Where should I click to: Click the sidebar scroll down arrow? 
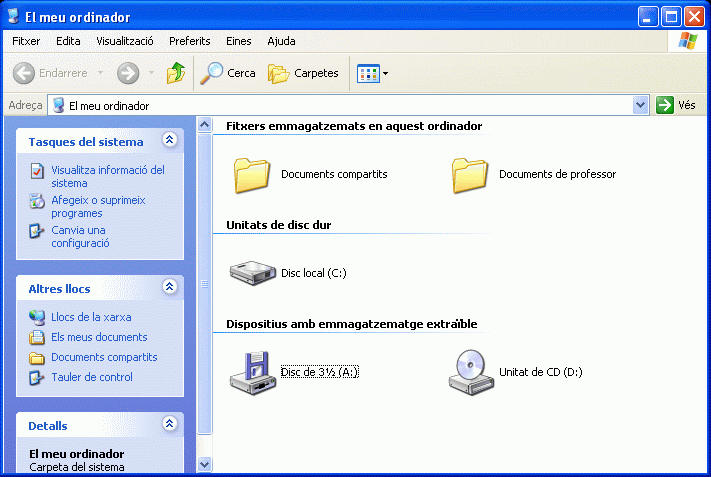(x=205, y=464)
